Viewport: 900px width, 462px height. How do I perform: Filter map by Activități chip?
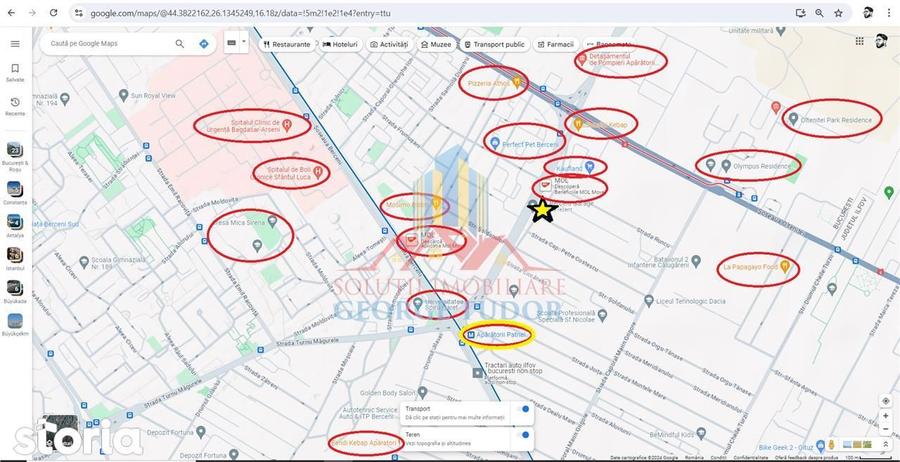389,44
